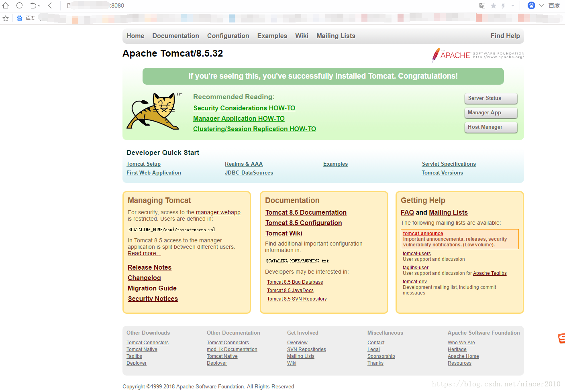Open Wiki in the top nav

(302, 36)
